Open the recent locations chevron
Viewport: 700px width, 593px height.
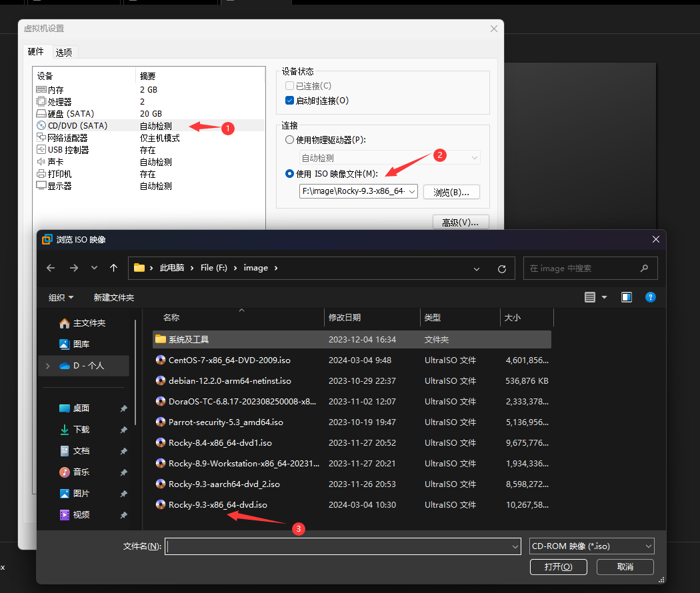click(94, 268)
